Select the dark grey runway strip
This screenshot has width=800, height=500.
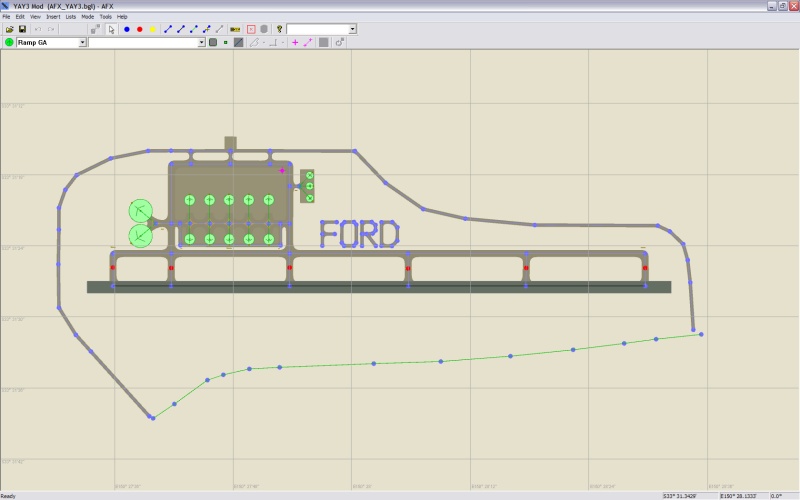click(x=379, y=287)
